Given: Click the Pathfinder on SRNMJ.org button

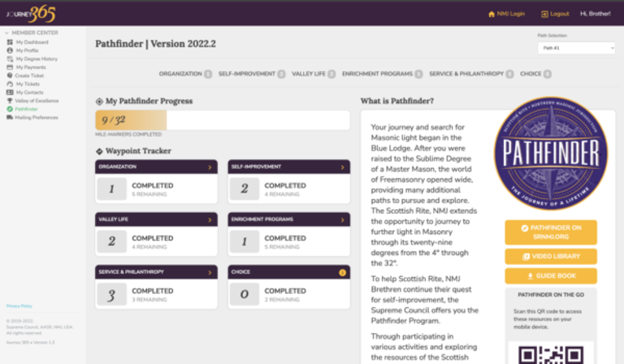Looking at the screenshot, I should (x=551, y=232).
